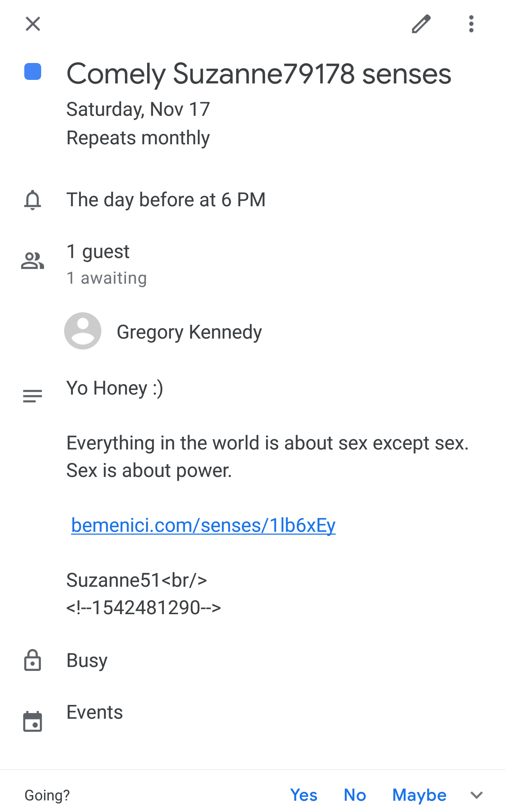506x812 pixels.
Task: Tap the pencil edit event icon
Action: [421, 24]
